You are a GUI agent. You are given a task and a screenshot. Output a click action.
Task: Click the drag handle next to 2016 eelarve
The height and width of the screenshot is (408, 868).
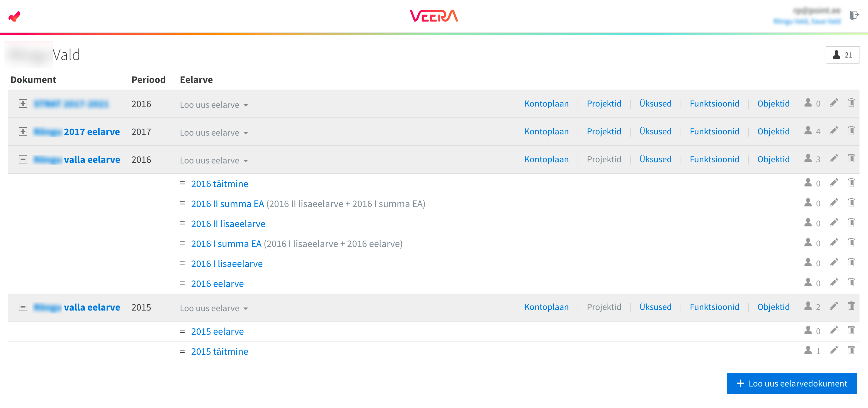coord(182,283)
